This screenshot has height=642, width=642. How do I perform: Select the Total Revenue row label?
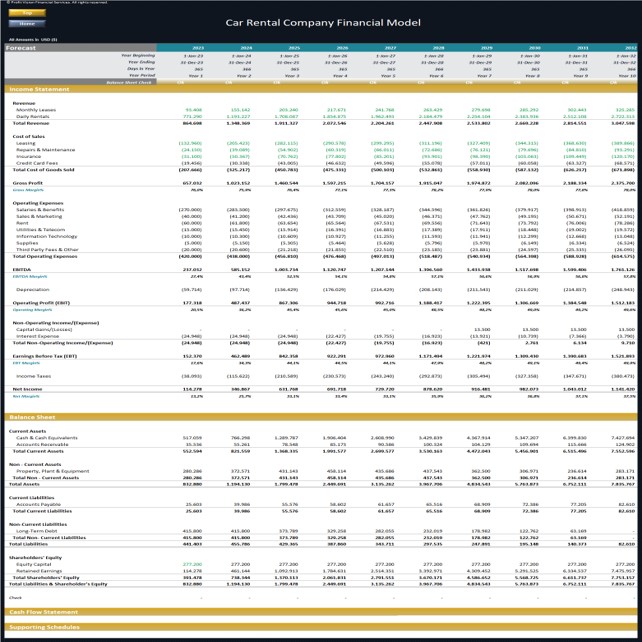click(31, 123)
